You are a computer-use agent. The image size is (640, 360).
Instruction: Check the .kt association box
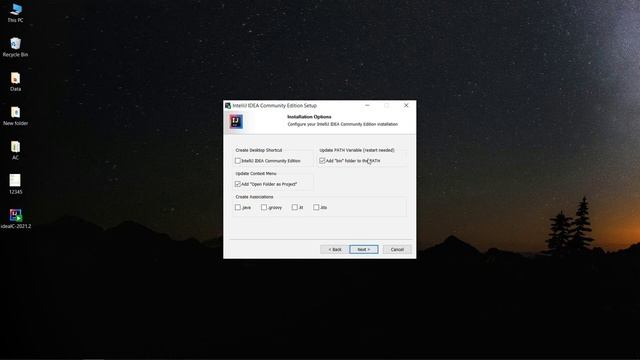(x=294, y=207)
